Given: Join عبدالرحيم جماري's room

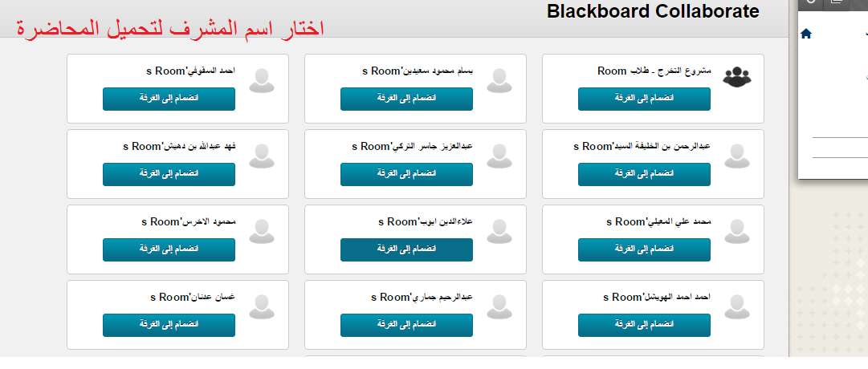Looking at the screenshot, I should pos(406,325).
